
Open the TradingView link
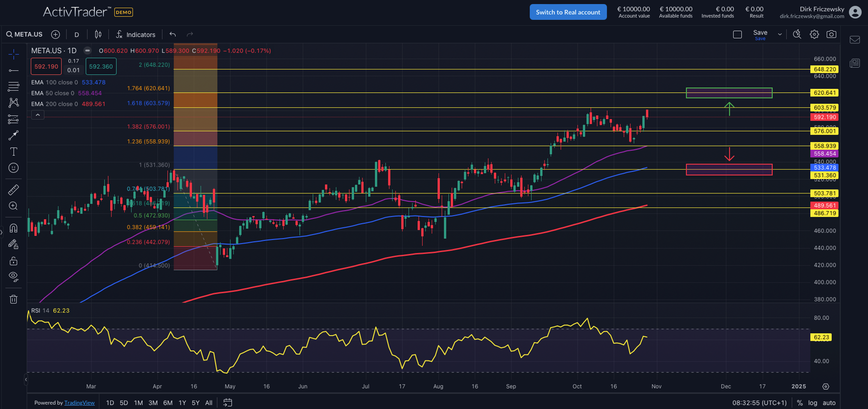pyautogui.click(x=79, y=402)
